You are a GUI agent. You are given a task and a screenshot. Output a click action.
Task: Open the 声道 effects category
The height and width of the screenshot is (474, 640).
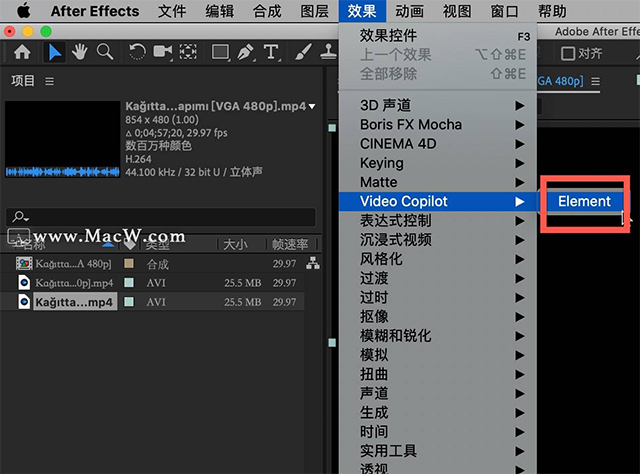tap(438, 393)
